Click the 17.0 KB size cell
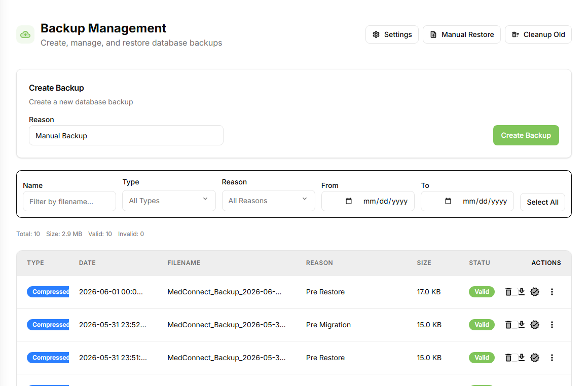This screenshot has width=588, height=386. [429, 292]
